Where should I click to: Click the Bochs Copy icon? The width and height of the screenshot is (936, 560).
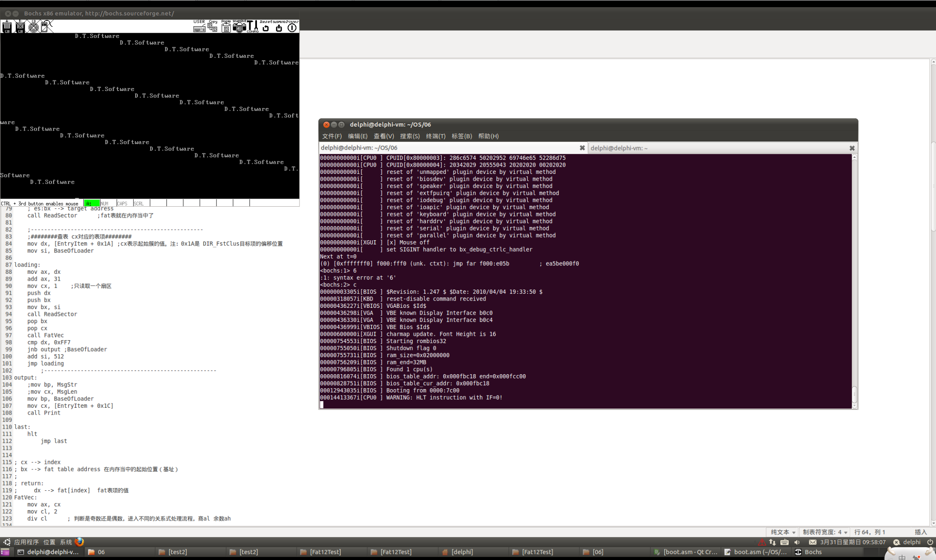[x=213, y=27]
